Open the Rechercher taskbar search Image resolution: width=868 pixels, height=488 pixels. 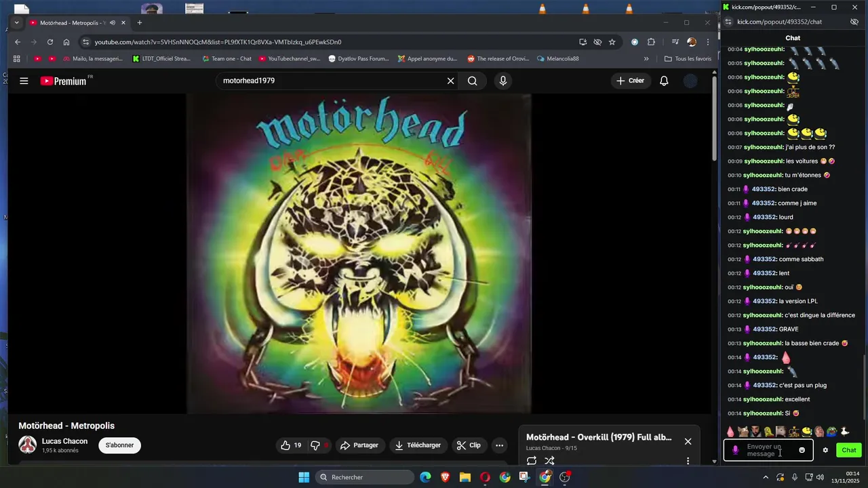(x=365, y=477)
